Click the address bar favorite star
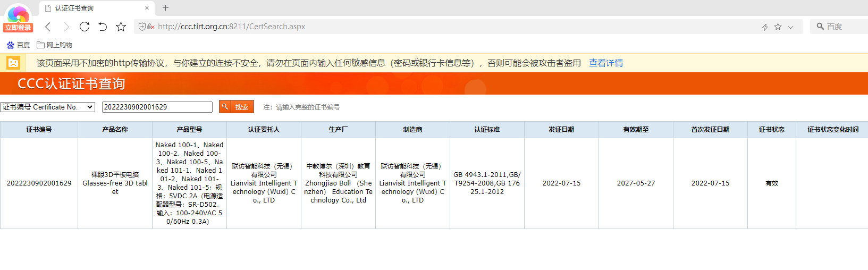Viewport: 868px width, 270px height. tap(778, 27)
